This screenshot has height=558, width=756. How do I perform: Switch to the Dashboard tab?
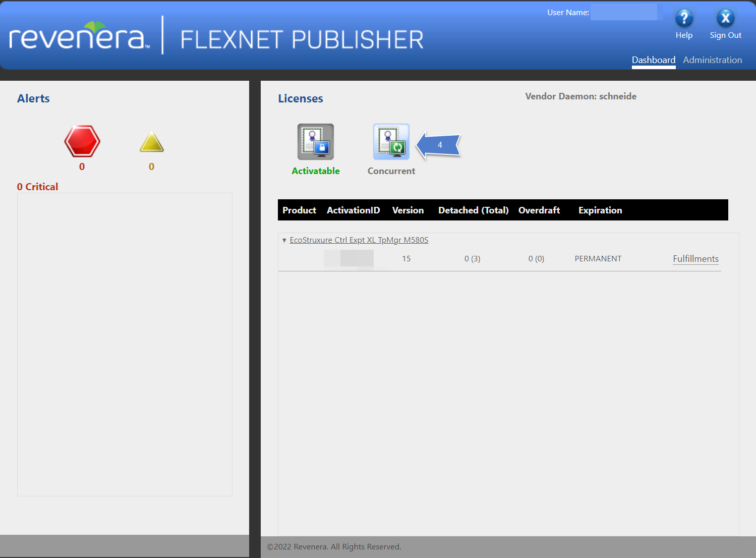[654, 60]
